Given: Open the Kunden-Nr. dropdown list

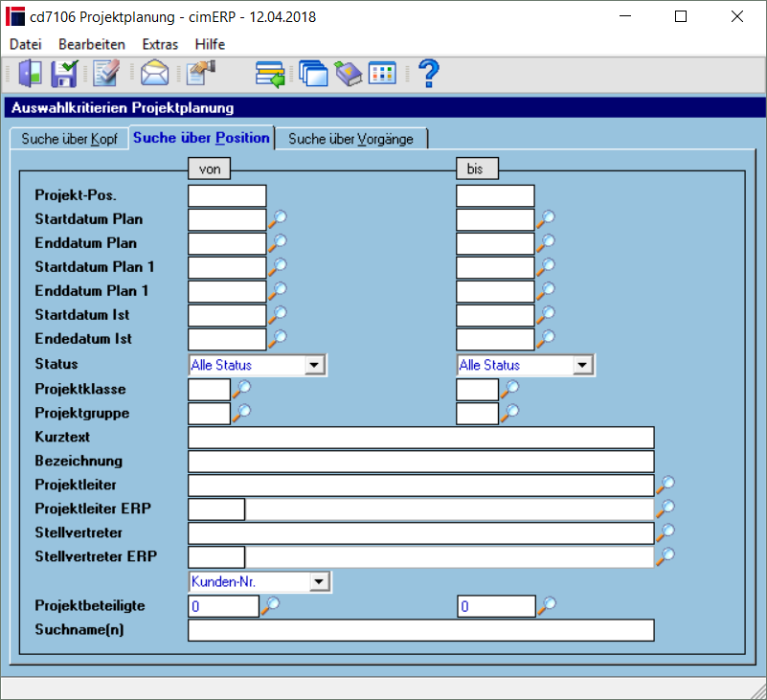Looking at the screenshot, I should [x=319, y=581].
